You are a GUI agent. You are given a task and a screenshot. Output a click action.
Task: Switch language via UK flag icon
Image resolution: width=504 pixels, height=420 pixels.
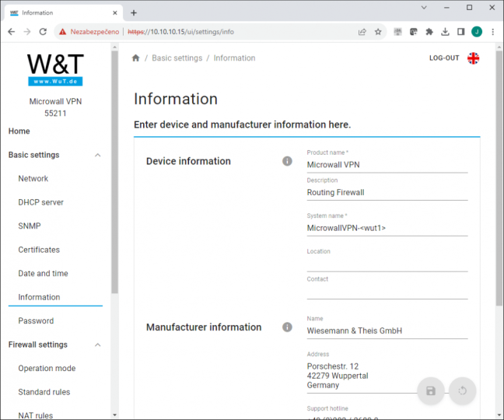coord(473,58)
